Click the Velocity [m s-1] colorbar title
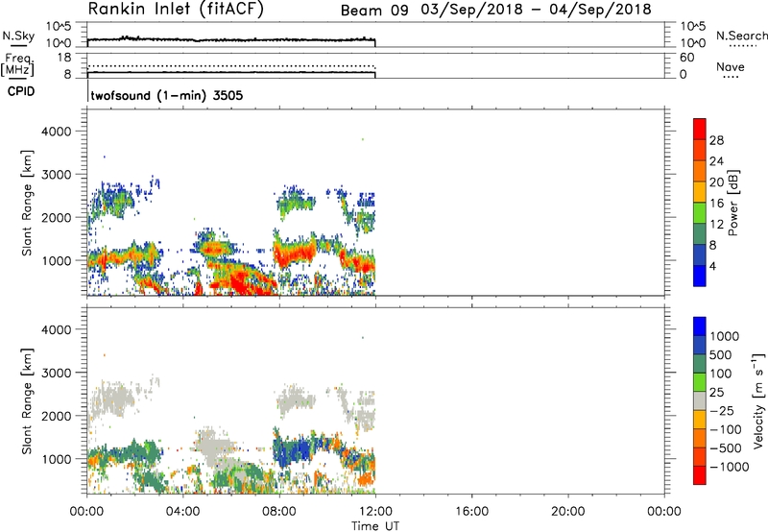Viewport: 768px width, 532px height. pyautogui.click(x=759, y=400)
